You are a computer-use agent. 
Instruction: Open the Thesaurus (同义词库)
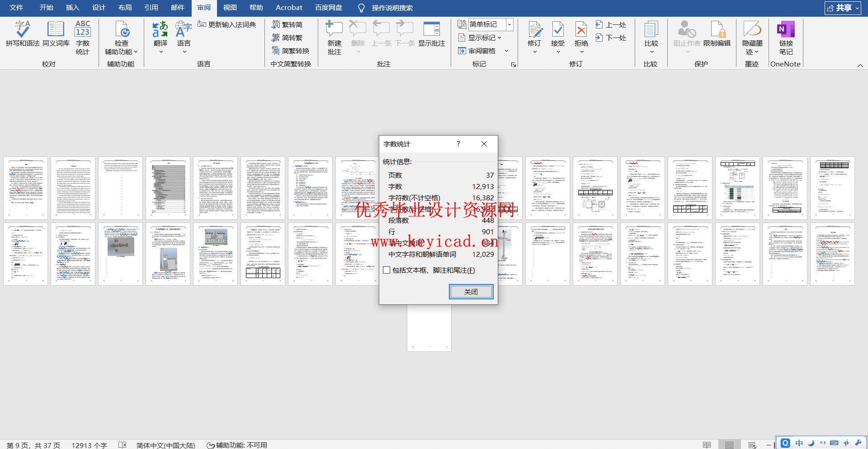pos(56,34)
